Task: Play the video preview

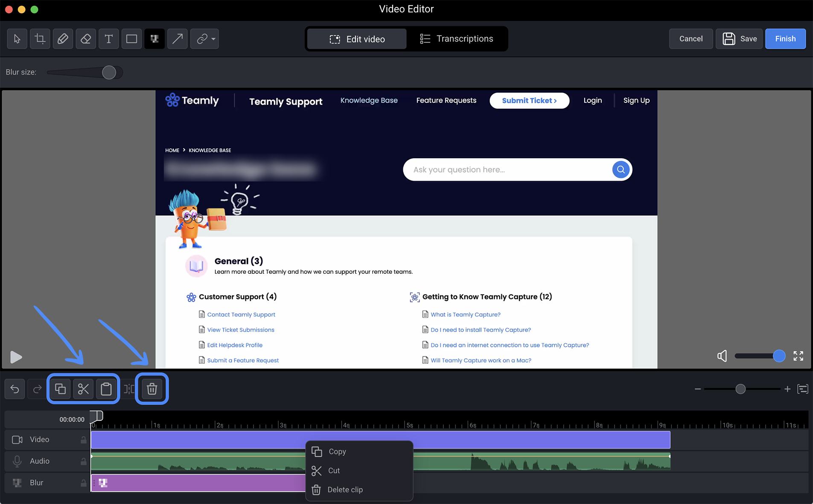Action: click(16, 357)
